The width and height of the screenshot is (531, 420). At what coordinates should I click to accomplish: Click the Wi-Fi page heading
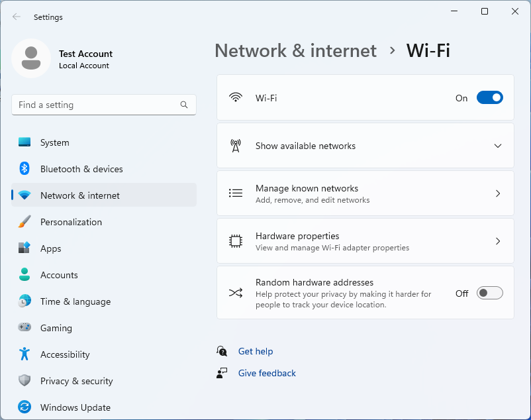pyautogui.click(x=428, y=51)
